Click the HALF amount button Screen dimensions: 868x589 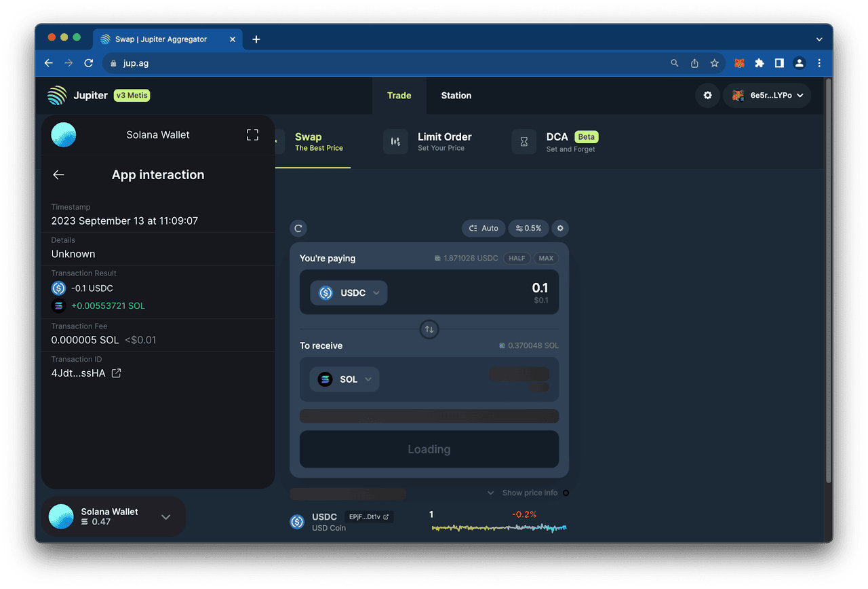pos(517,259)
